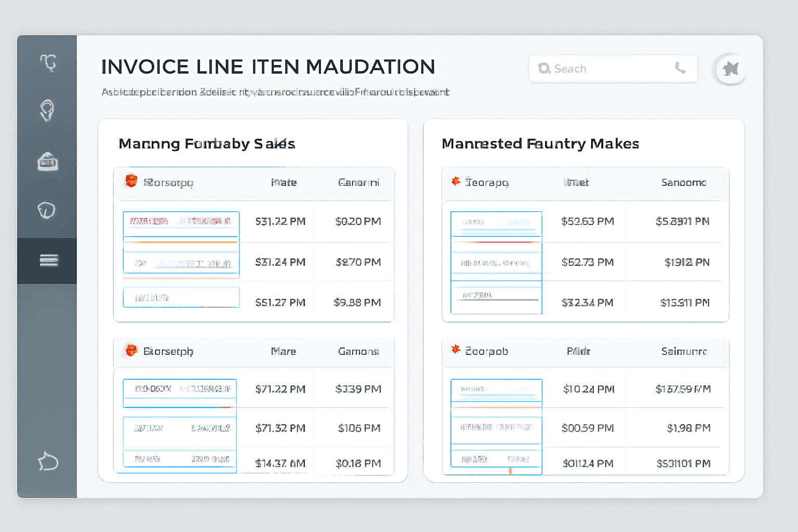Select the $0.20 PM cell
The image size is (798, 532).
(x=358, y=221)
